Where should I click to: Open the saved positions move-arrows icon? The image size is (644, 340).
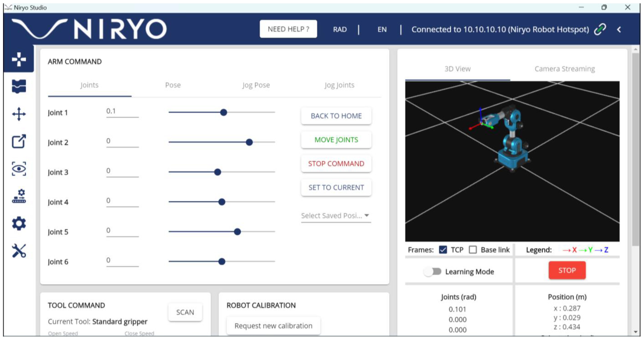(19, 114)
